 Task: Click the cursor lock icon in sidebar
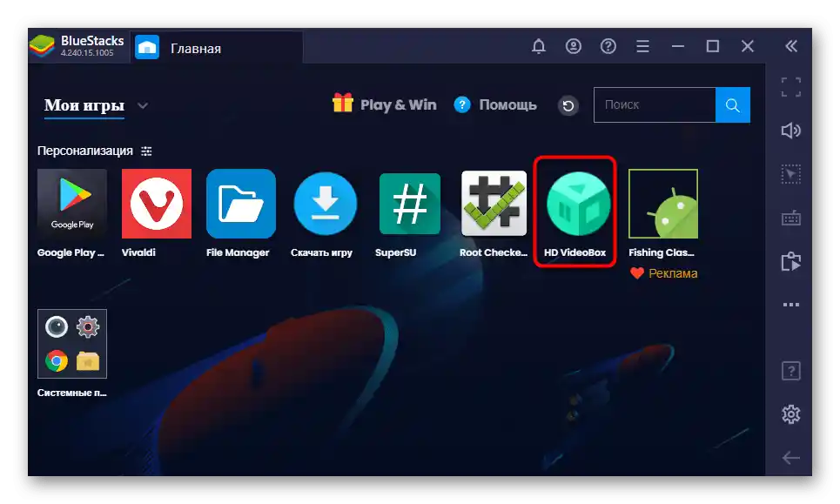(x=791, y=175)
